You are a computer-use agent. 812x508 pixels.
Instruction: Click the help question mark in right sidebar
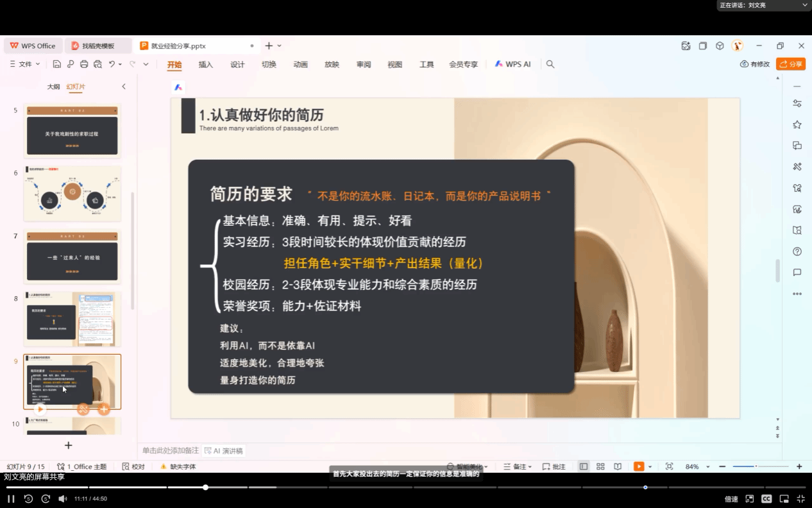point(797,251)
